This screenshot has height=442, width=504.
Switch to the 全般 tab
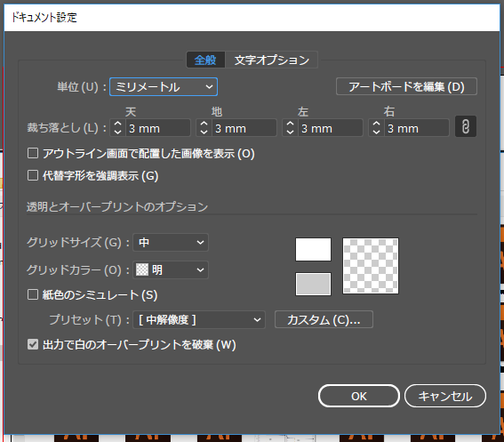205,60
